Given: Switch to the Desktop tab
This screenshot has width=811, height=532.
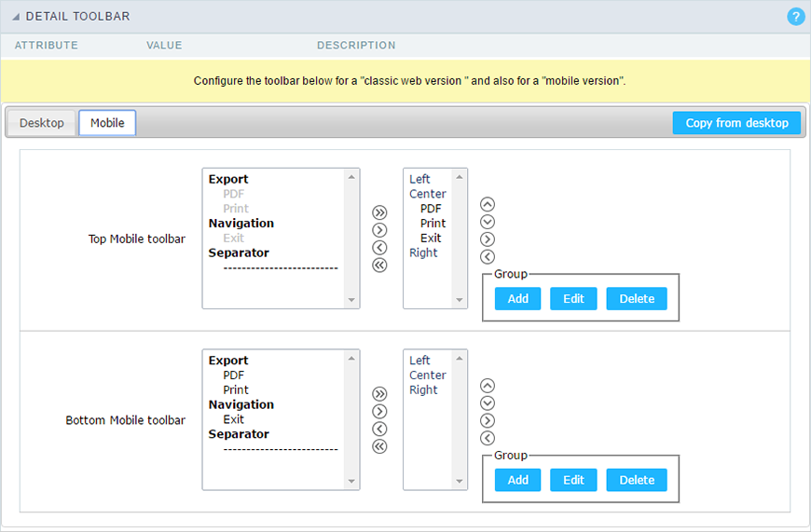Looking at the screenshot, I should click(42, 123).
